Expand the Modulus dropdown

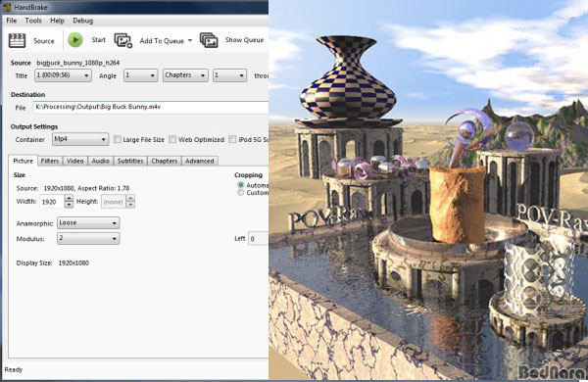click(x=88, y=238)
